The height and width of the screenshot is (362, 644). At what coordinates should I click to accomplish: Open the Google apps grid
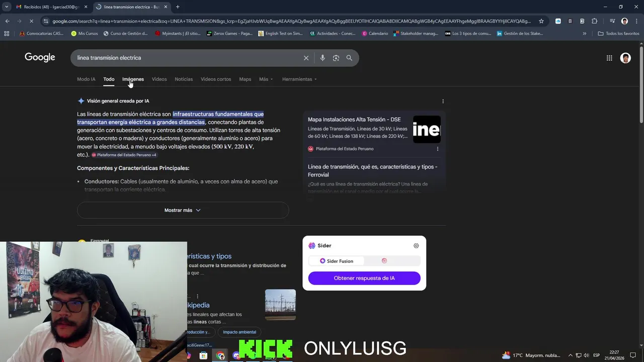609,58
